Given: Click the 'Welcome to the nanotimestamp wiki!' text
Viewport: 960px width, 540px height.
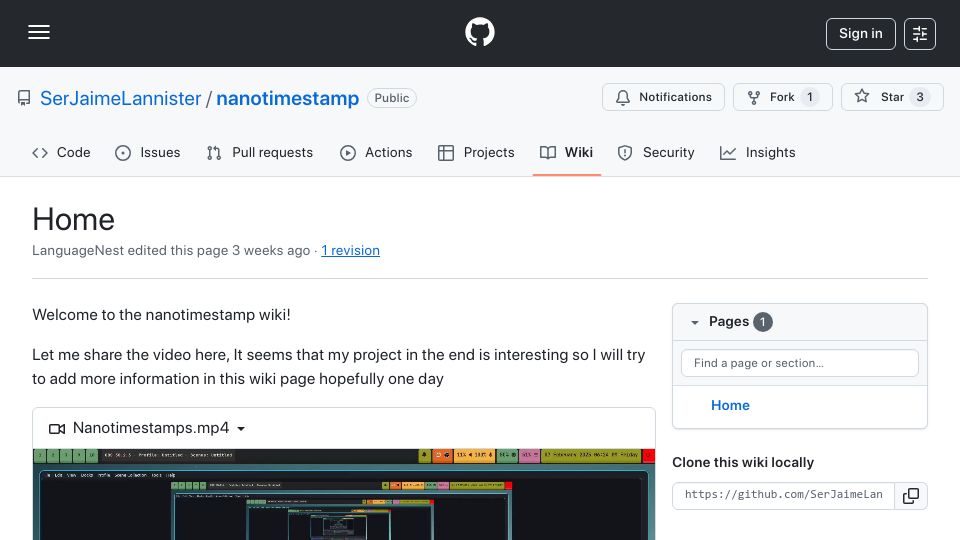Looking at the screenshot, I should [162, 315].
